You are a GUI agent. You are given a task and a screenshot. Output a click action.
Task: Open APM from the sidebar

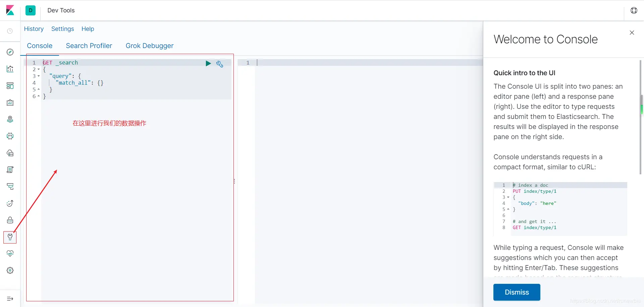click(x=10, y=186)
